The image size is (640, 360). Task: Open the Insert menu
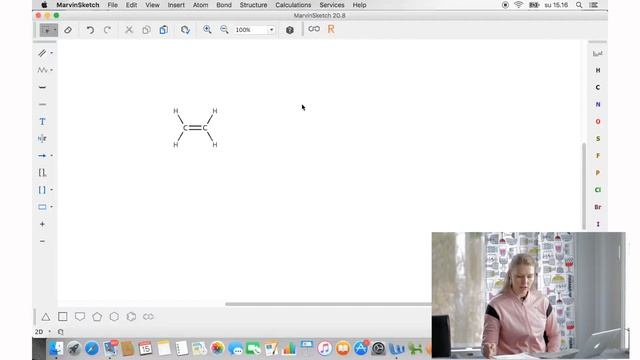point(176,5)
